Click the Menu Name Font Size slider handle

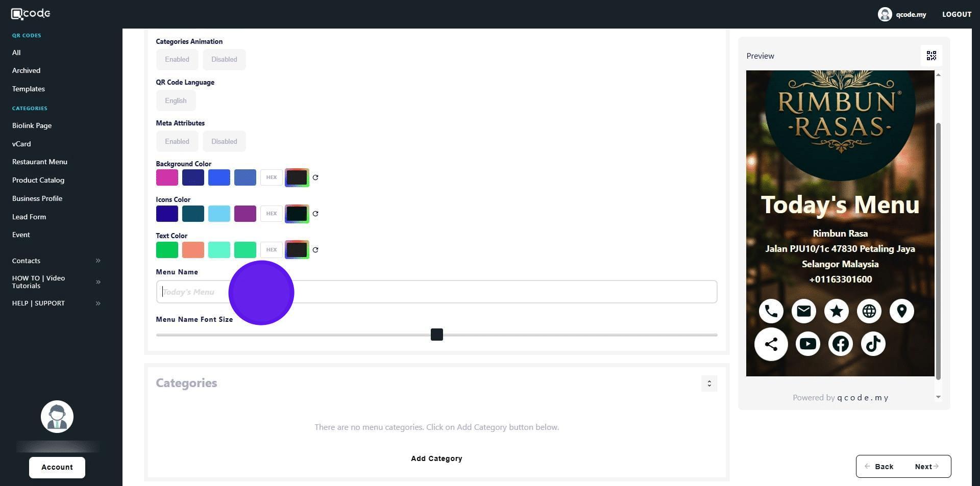coord(437,335)
